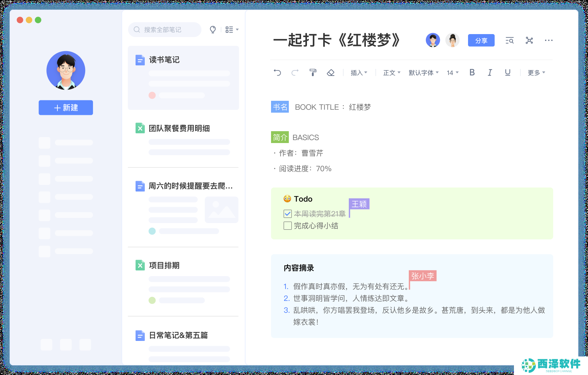Click the 读书笔记 document icon

140,60
